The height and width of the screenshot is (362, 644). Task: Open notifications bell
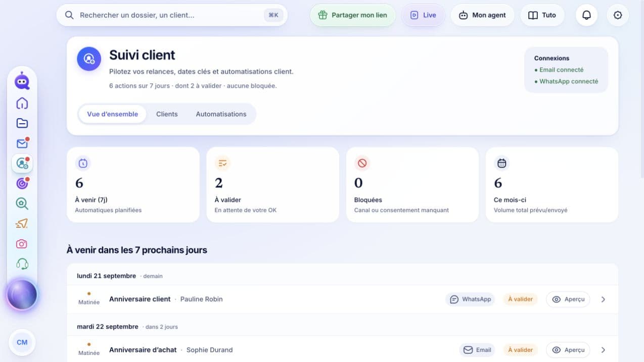586,15
